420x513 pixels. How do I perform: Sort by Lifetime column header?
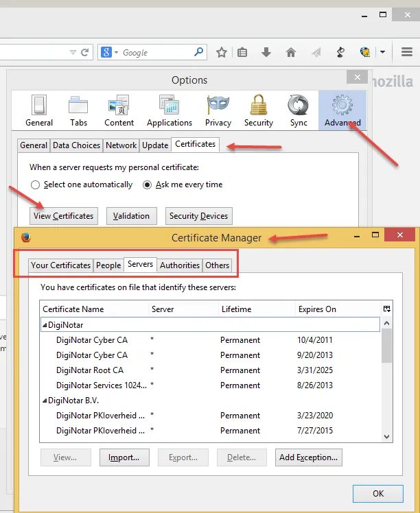pyautogui.click(x=257, y=309)
